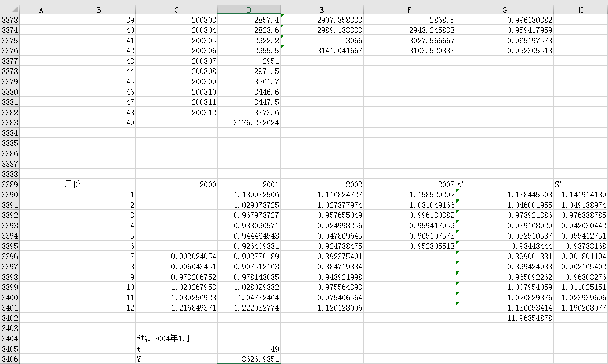Select row 3383 header
Image resolution: width=608 pixels, height=364 pixels.
[x=10, y=123]
